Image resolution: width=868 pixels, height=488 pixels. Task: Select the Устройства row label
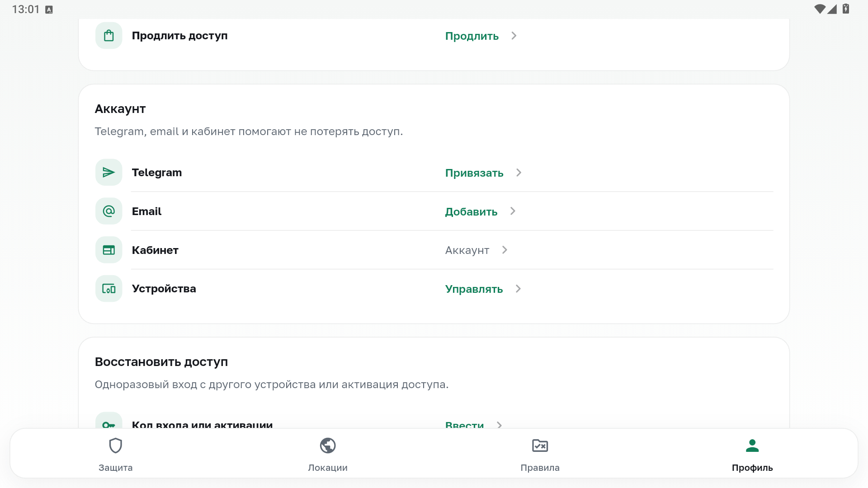click(x=164, y=289)
